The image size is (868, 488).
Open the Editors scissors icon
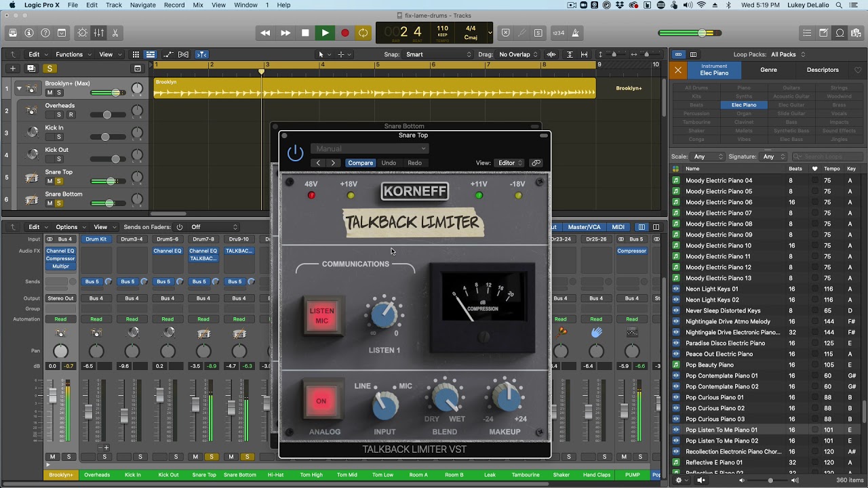[115, 33]
